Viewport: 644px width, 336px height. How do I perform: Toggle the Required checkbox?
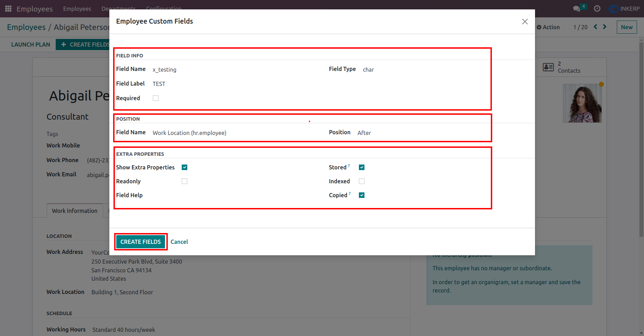(156, 98)
